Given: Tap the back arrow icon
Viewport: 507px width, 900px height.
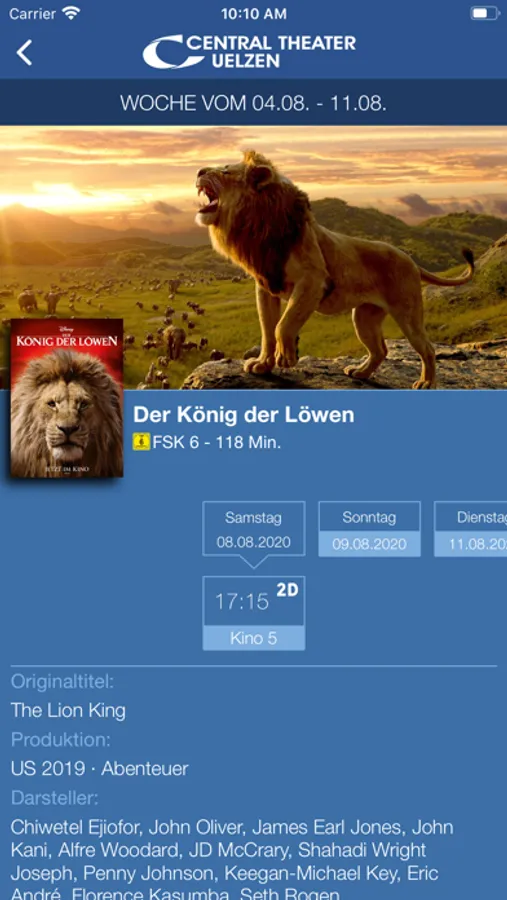Looking at the screenshot, I should point(24,53).
